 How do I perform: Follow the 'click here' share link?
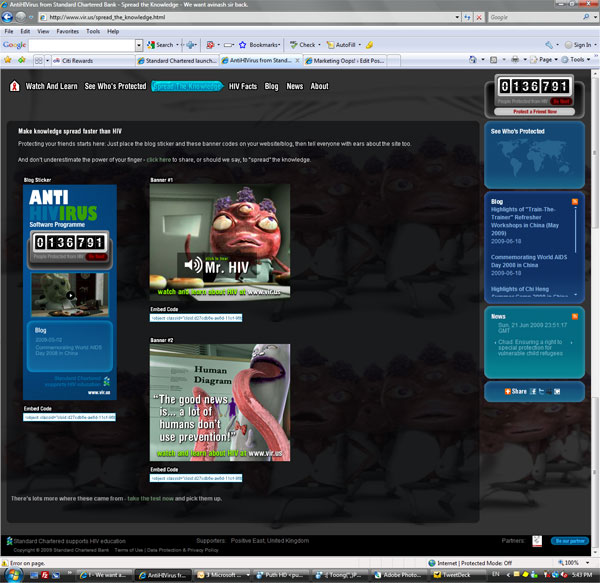point(158,160)
